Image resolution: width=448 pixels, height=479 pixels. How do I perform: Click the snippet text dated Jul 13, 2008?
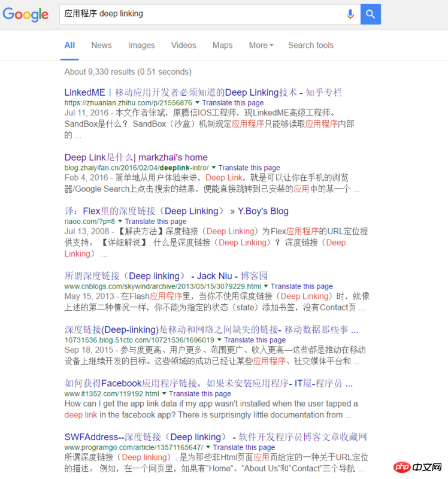pyautogui.click(x=216, y=242)
